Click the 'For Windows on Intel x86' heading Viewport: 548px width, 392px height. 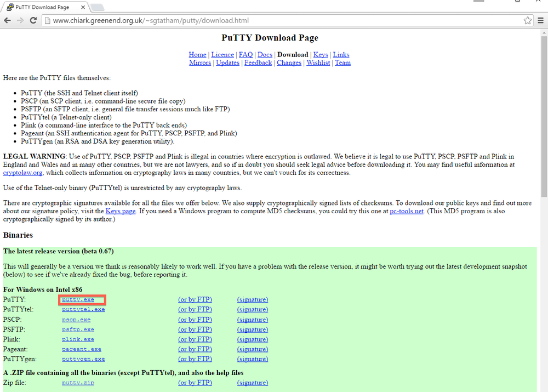[43, 289]
